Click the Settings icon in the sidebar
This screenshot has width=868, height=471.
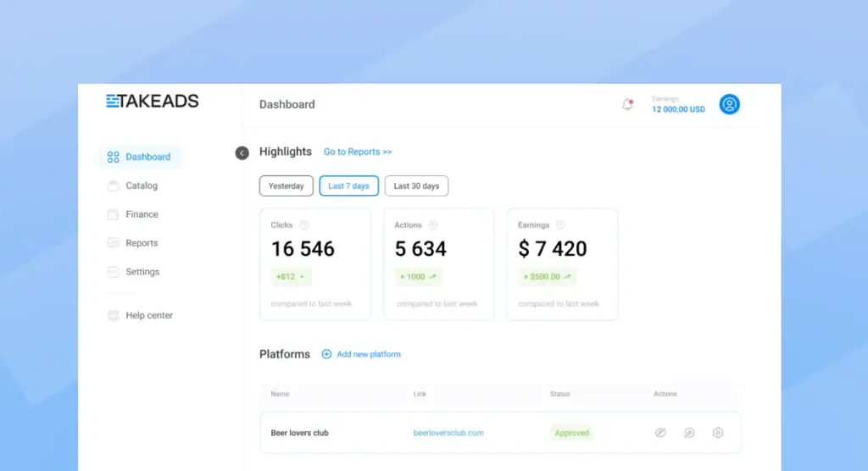pos(113,272)
